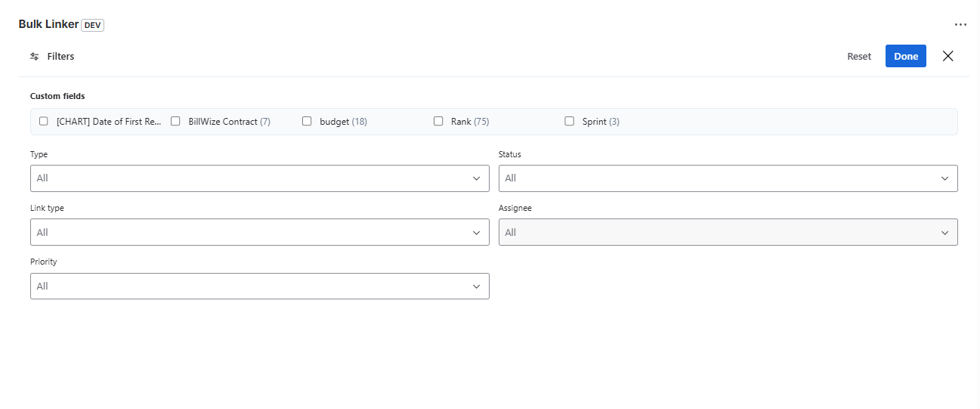Tick the Rank custom field checkbox
The width and height of the screenshot is (980, 409).
438,121
